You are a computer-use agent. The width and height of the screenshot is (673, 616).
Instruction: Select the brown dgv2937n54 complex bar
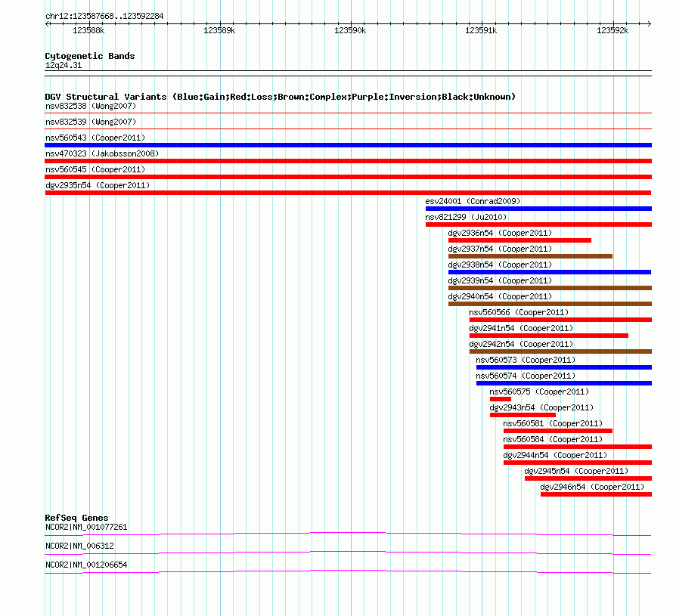click(x=531, y=256)
